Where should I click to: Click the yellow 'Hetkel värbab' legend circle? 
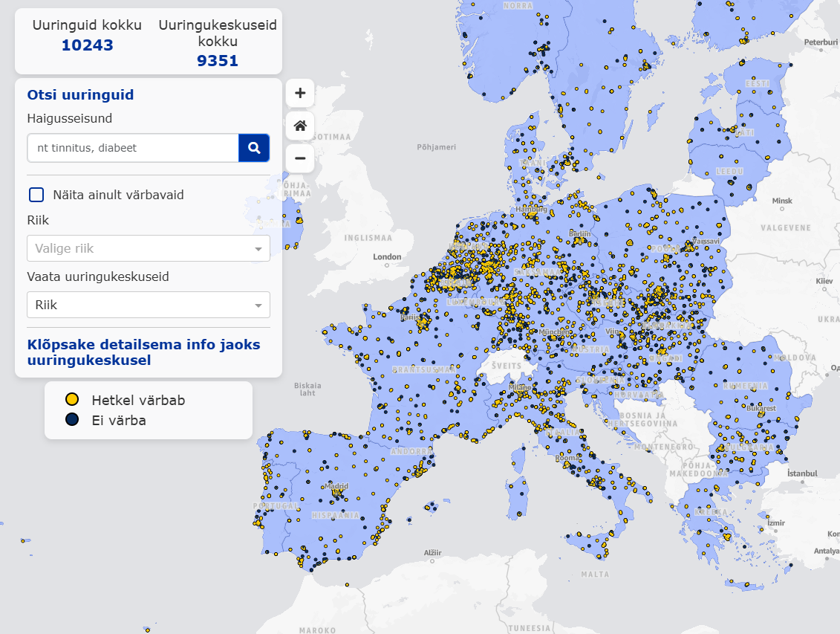tap(72, 400)
